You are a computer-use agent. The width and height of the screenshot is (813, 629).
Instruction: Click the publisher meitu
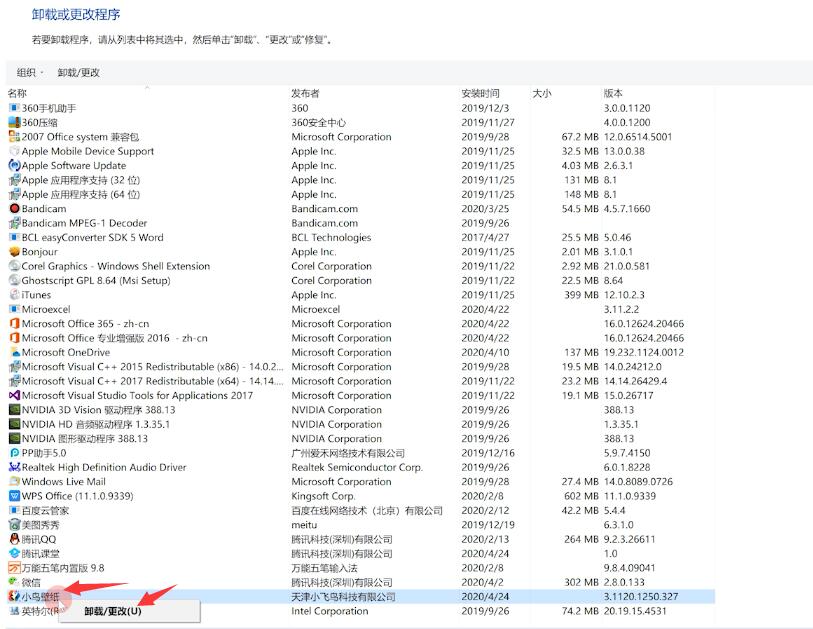pos(304,525)
